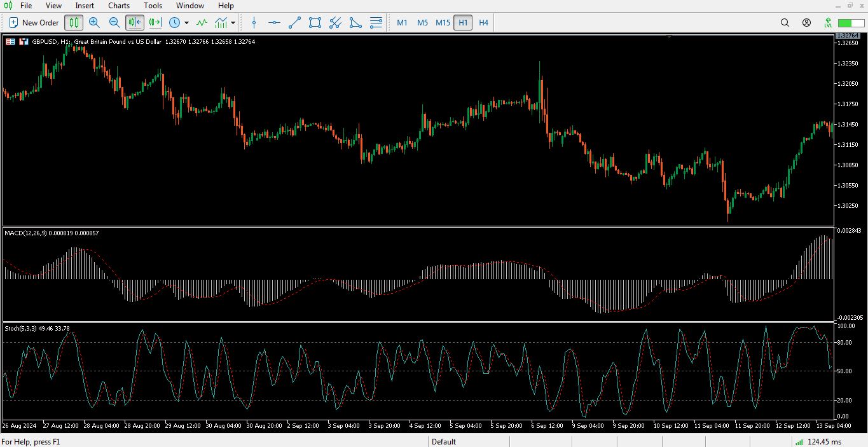
Task: Toggle candlestick chart display mode
Action: click(74, 22)
